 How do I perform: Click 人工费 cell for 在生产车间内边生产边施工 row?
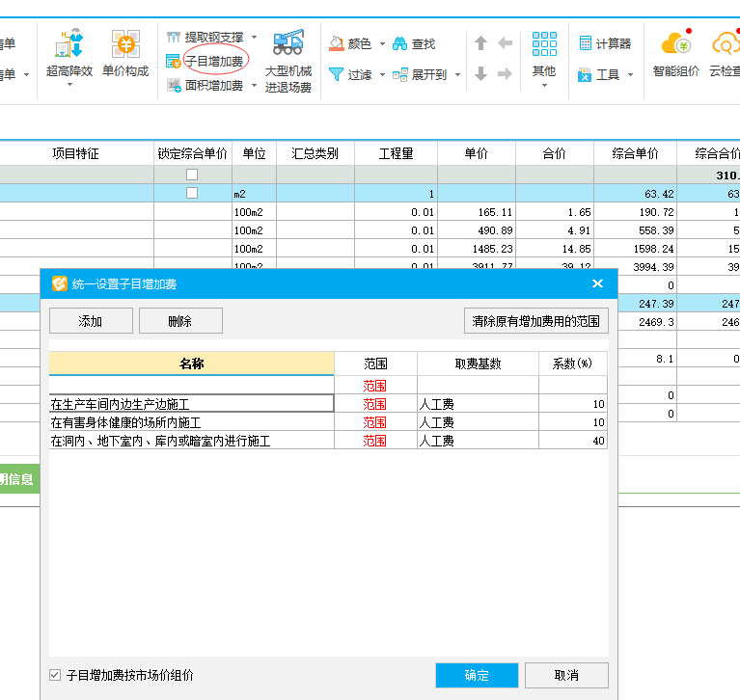(x=478, y=404)
